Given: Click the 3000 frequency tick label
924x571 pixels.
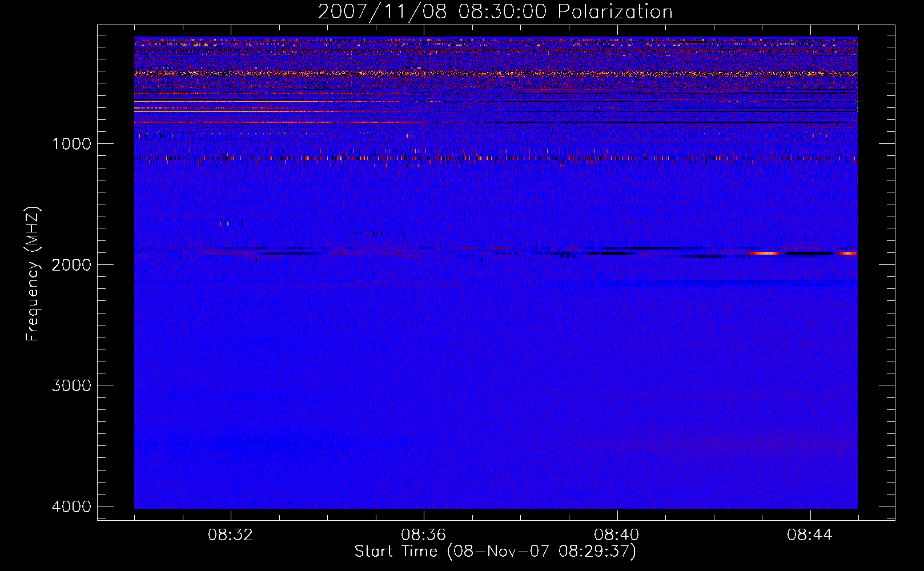Looking at the screenshot, I should pos(71,385).
